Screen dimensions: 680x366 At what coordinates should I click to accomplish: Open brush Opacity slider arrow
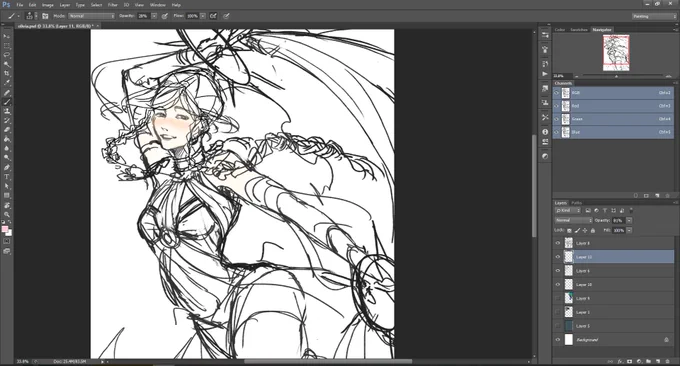tap(154, 16)
